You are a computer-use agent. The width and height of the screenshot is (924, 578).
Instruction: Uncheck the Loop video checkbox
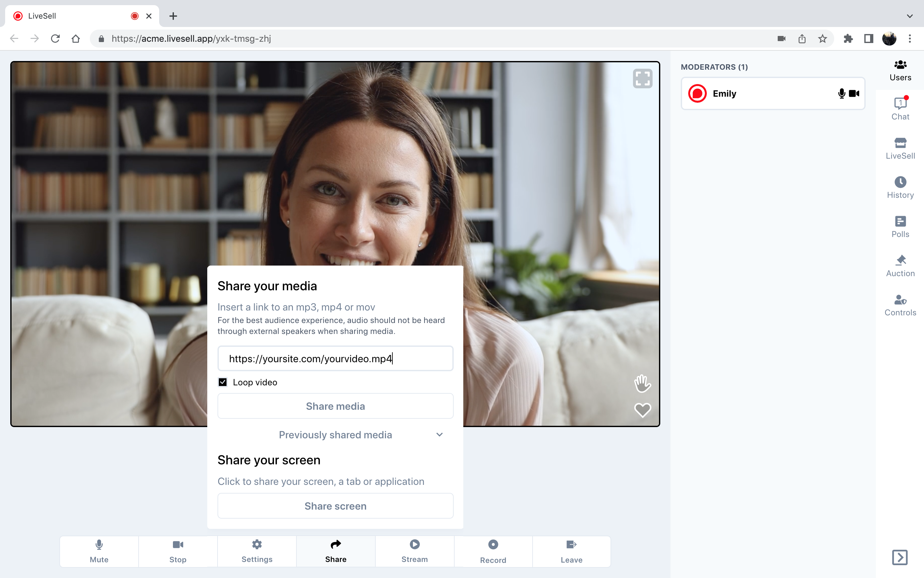coord(223,382)
